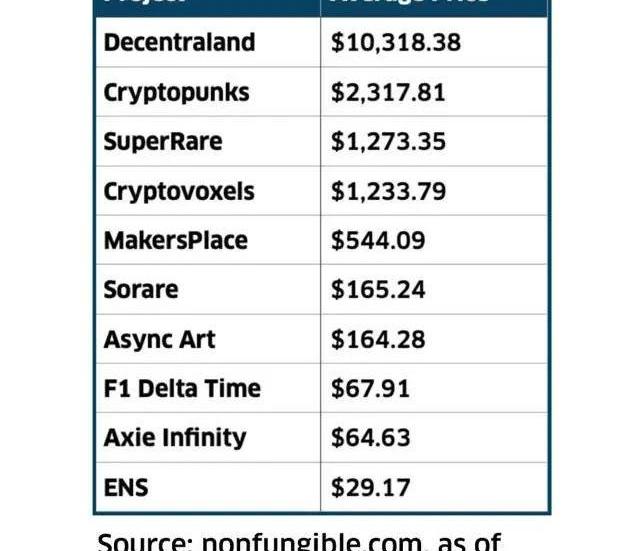Screen dimensions: 632x551
Task: Select the F1 Delta Time cell
Action: point(208,388)
